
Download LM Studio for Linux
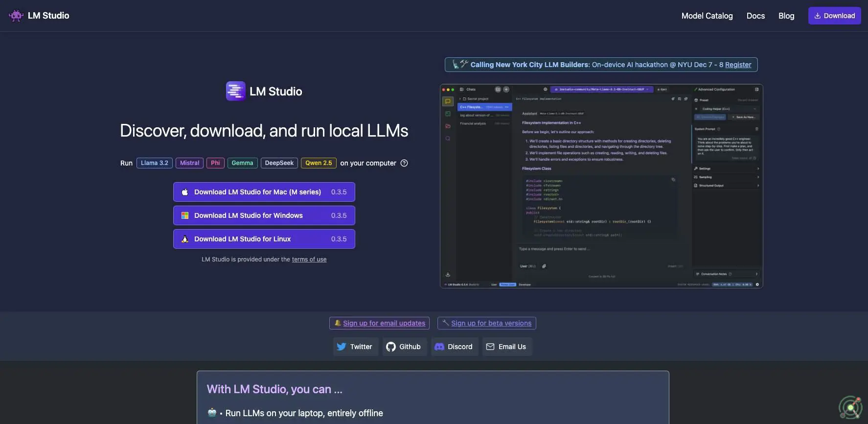click(x=264, y=239)
